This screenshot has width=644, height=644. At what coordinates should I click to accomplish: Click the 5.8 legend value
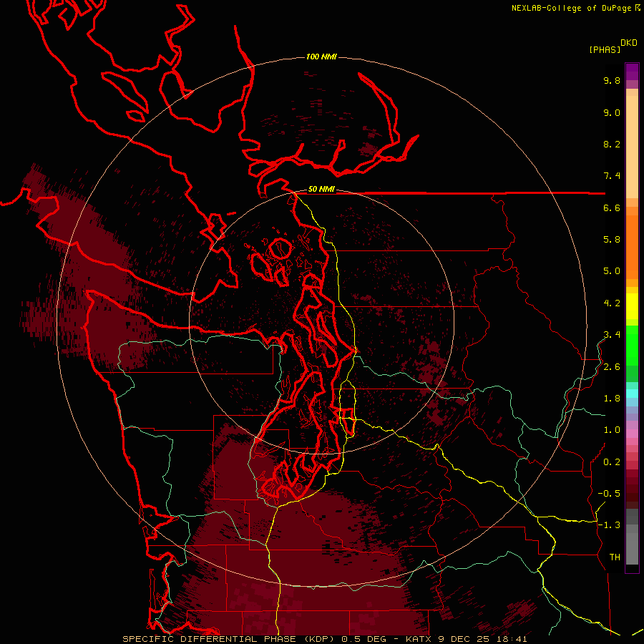click(x=612, y=240)
